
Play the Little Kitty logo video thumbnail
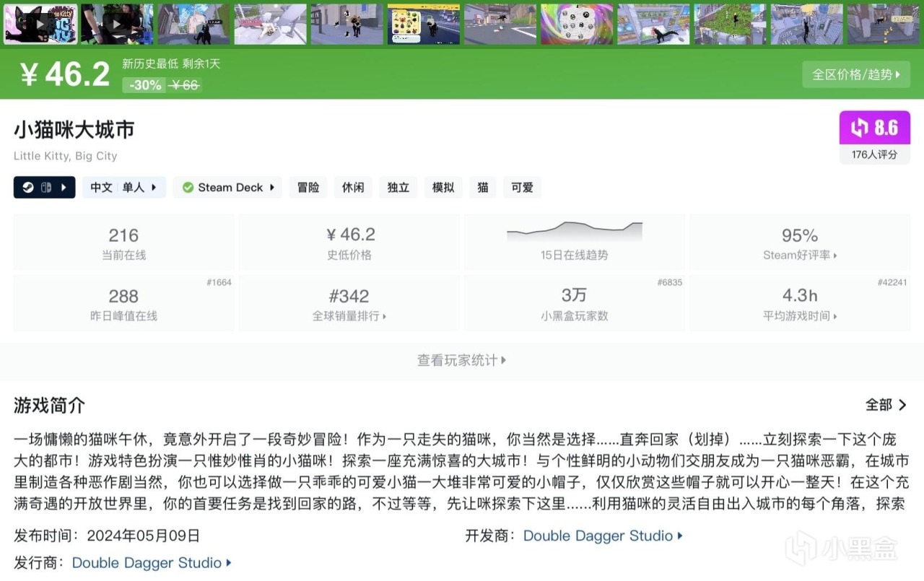tap(40, 24)
